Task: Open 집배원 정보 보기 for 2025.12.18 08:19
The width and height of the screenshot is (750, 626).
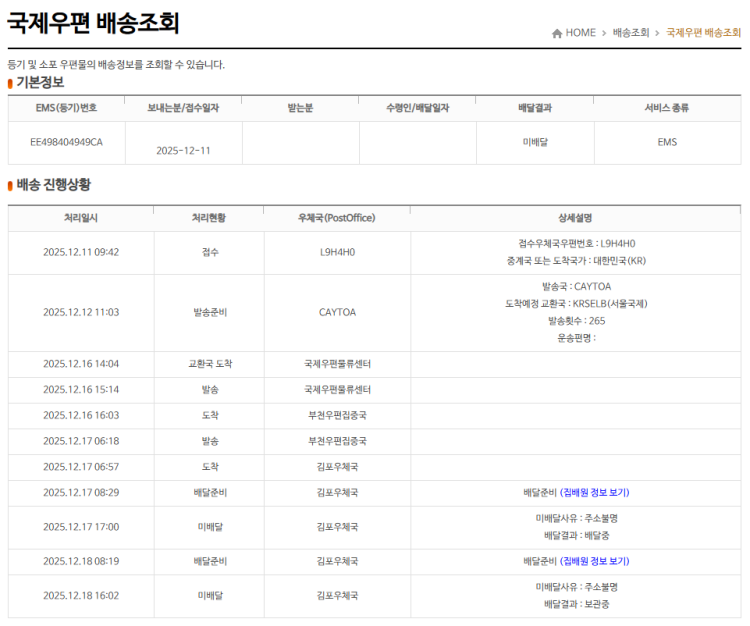Action: 594,561
